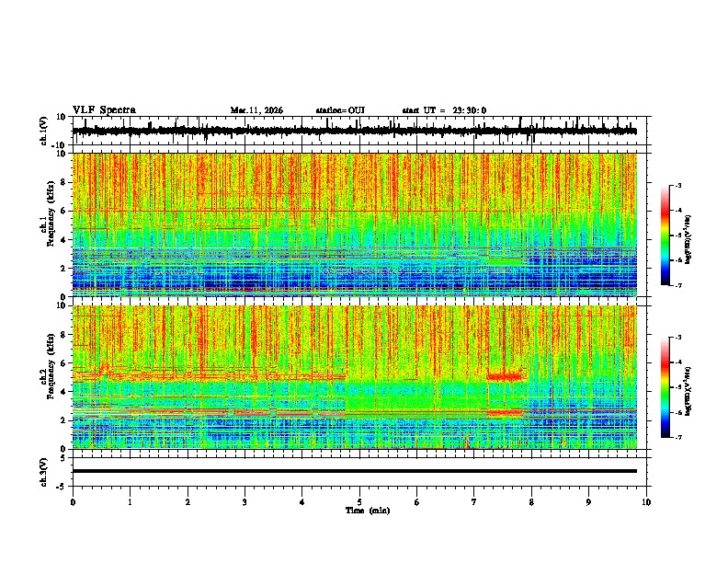728x563 pixels.
Task: Click time axis tick label "5"
Action: click(x=358, y=502)
